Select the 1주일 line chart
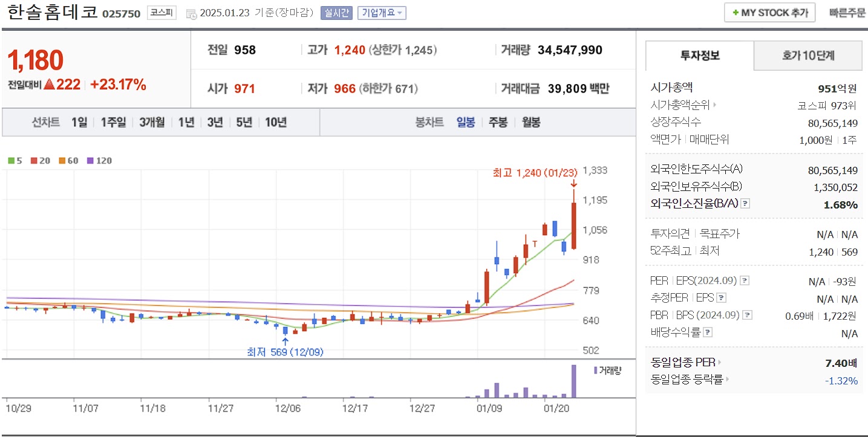 coord(113,122)
